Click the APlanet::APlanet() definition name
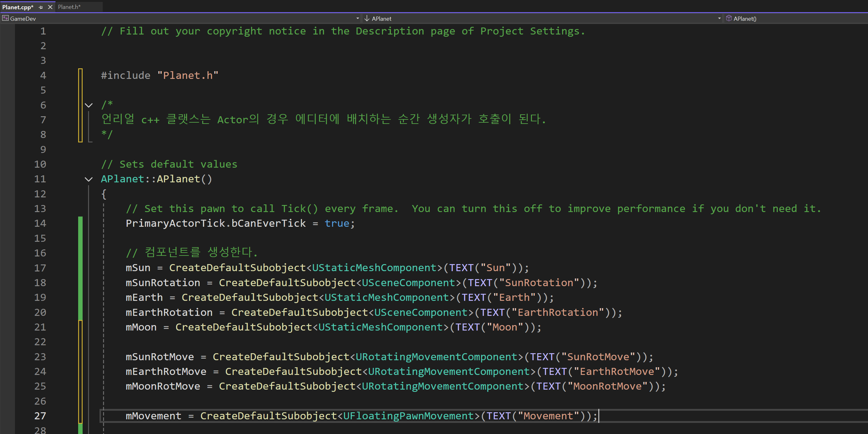Image resolution: width=868 pixels, height=434 pixels. point(156,179)
